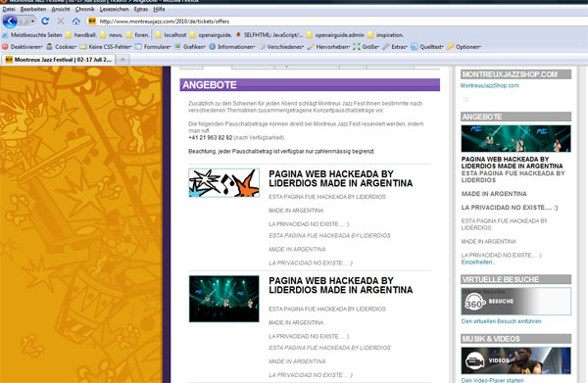Open the handball bookmark folder
The width and height of the screenshot is (588, 383).
(x=81, y=35)
